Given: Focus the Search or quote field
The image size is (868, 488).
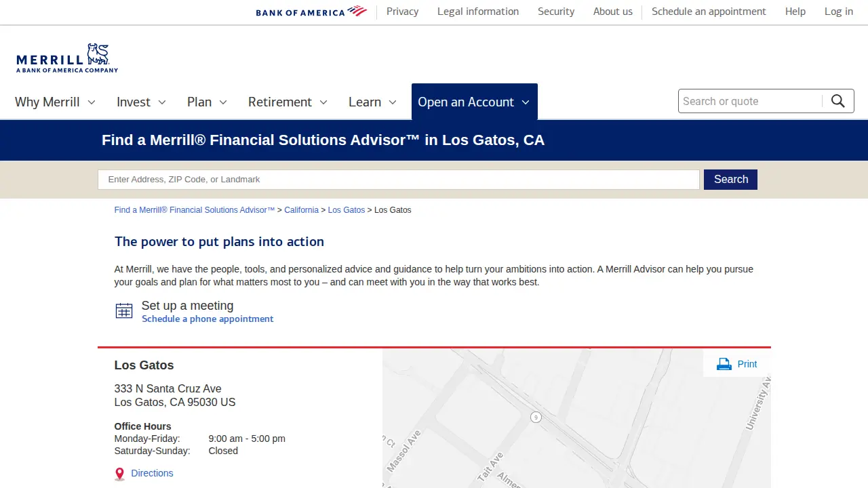Looking at the screenshot, I should click(750, 101).
